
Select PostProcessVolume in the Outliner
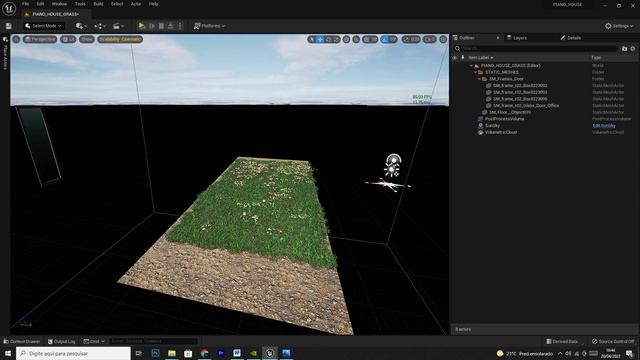point(545,119)
